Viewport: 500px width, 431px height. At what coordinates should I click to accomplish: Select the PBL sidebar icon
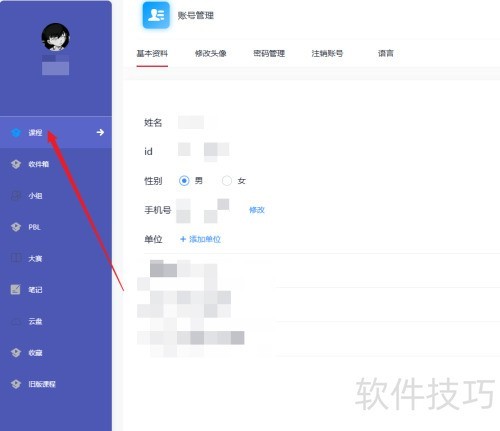coord(16,227)
